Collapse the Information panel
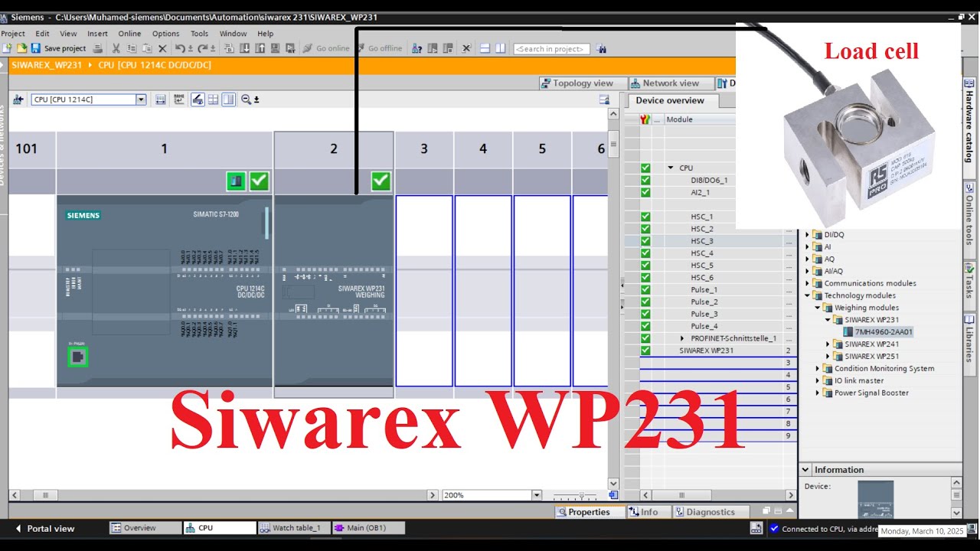The width and height of the screenshot is (980, 551). click(x=805, y=470)
